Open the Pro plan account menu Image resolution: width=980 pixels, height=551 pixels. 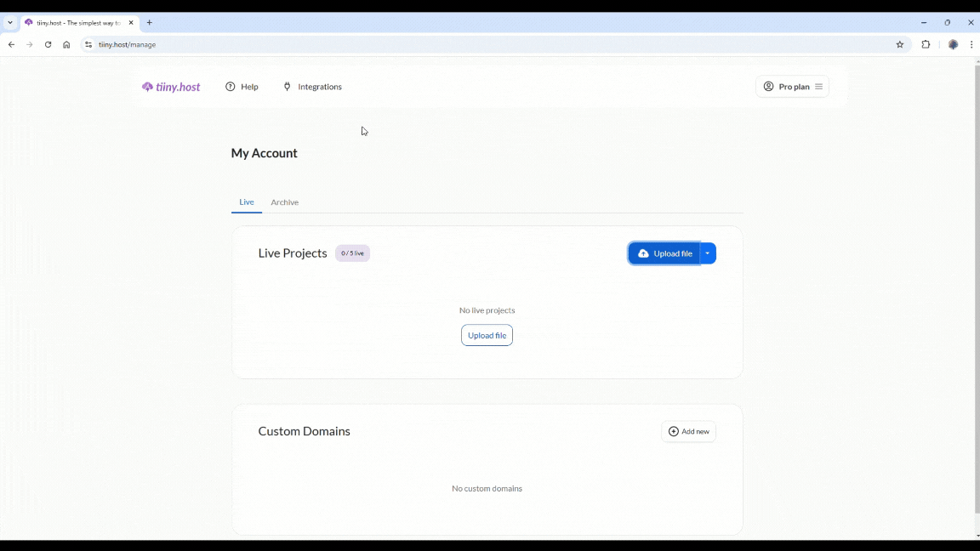(x=792, y=87)
